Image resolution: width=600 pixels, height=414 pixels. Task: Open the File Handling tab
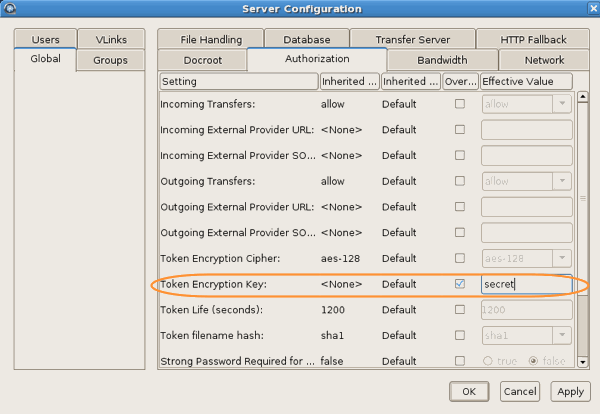point(211,39)
